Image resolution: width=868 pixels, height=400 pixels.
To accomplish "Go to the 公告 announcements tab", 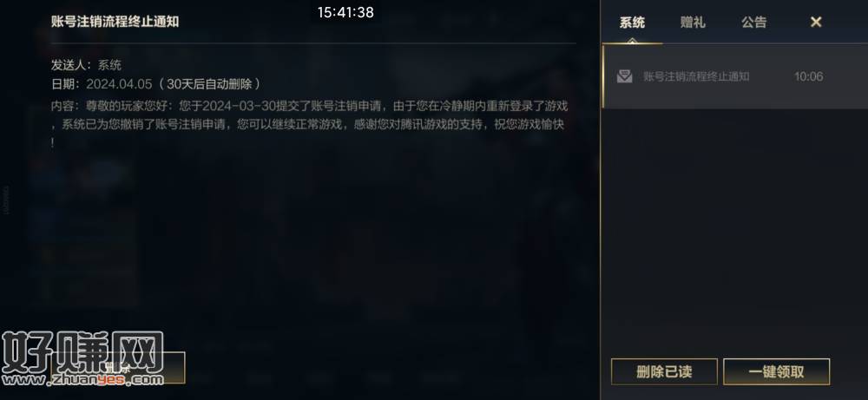I will point(754,23).
